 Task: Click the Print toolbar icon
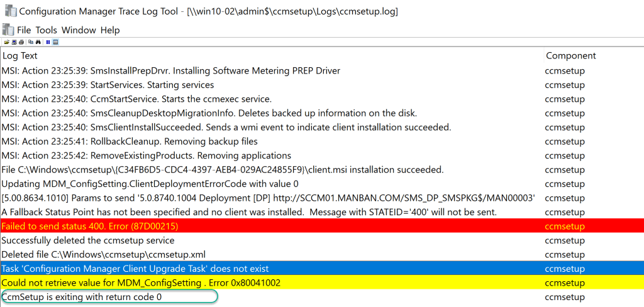pos(21,42)
